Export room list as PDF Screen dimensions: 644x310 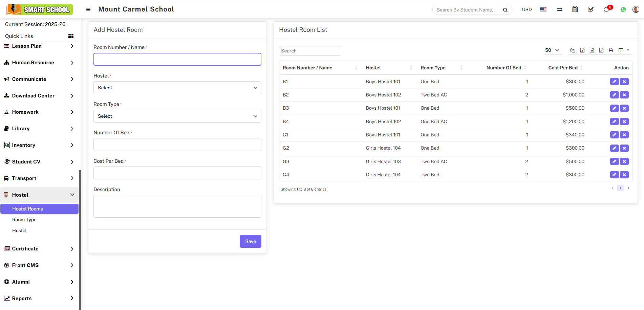pyautogui.click(x=601, y=50)
